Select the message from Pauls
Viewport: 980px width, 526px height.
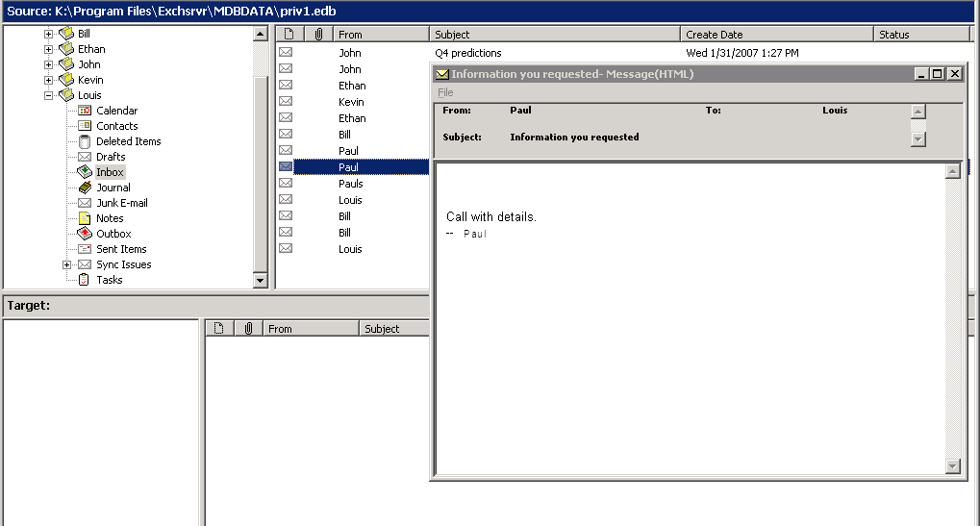coord(350,184)
